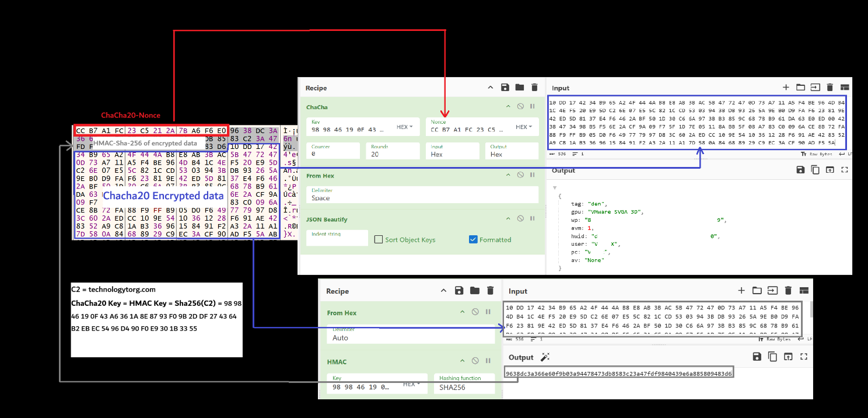Load a saved recipe via the folder icon
Image resolution: width=868 pixels, height=418 pixels.
point(519,86)
